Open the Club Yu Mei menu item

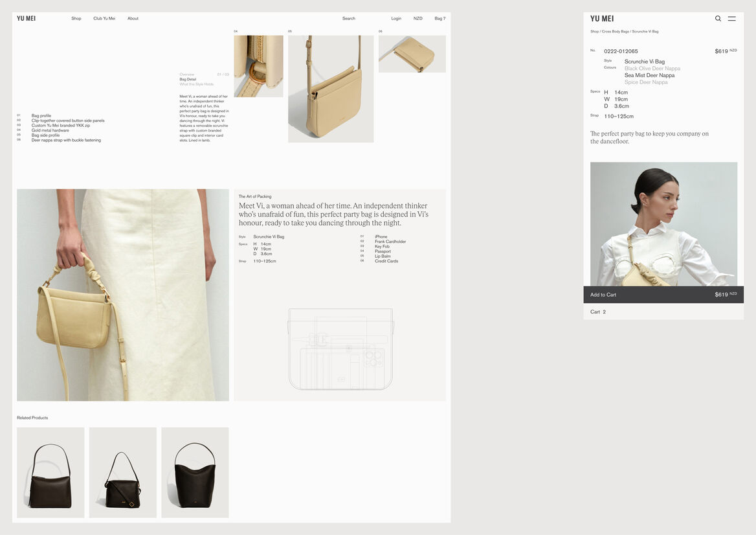[104, 19]
